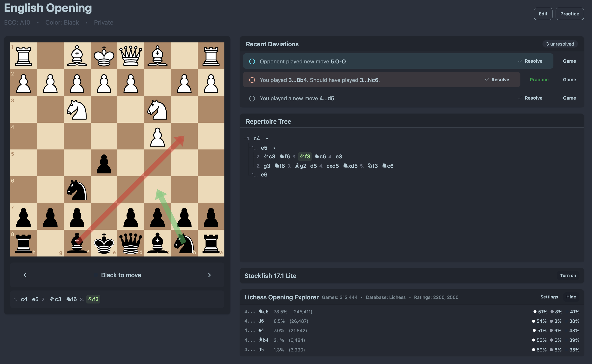Click the warning icon beside the Bb4 deviation

pos(252,80)
